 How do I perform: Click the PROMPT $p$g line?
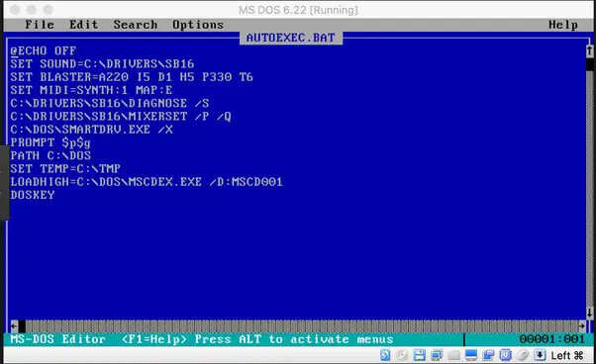(x=50, y=142)
